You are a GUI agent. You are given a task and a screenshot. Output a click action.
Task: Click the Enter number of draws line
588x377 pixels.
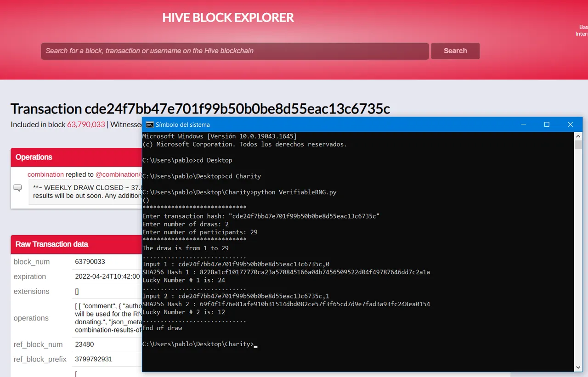(x=186, y=224)
